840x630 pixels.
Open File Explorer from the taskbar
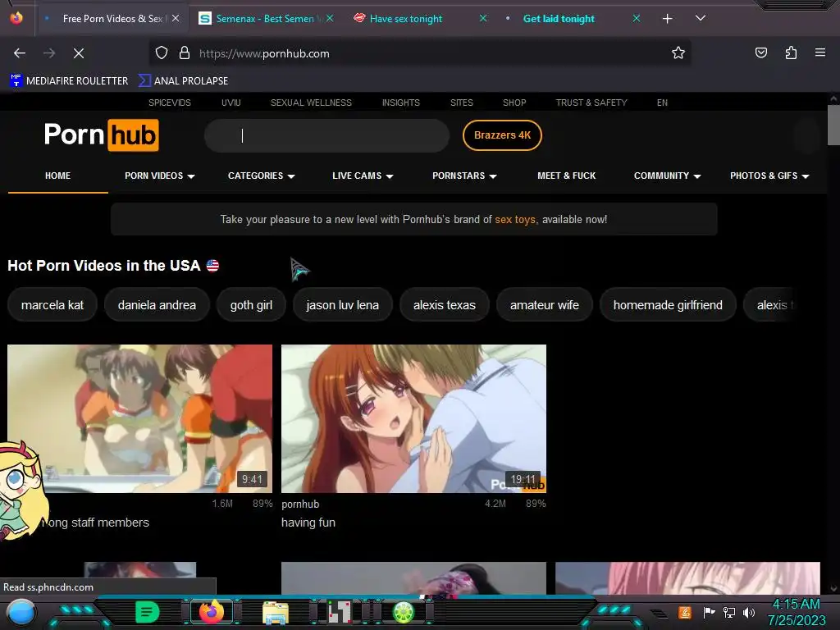point(276,613)
